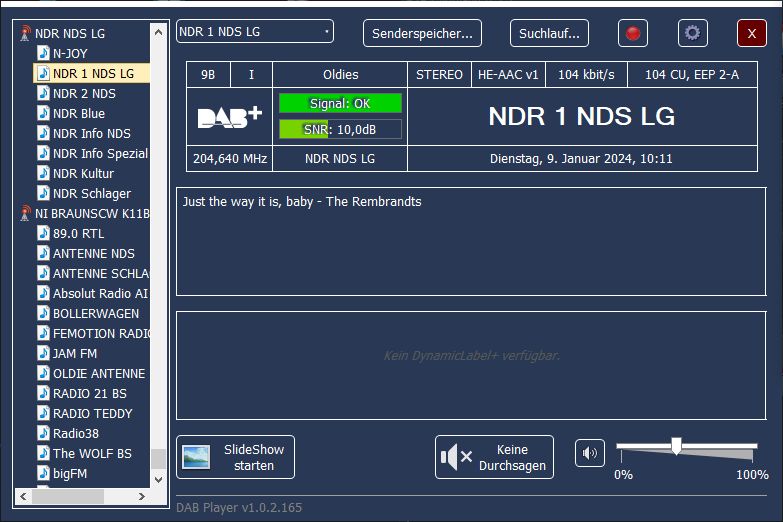
Task: Open settings via the gear icon
Action: [692, 33]
